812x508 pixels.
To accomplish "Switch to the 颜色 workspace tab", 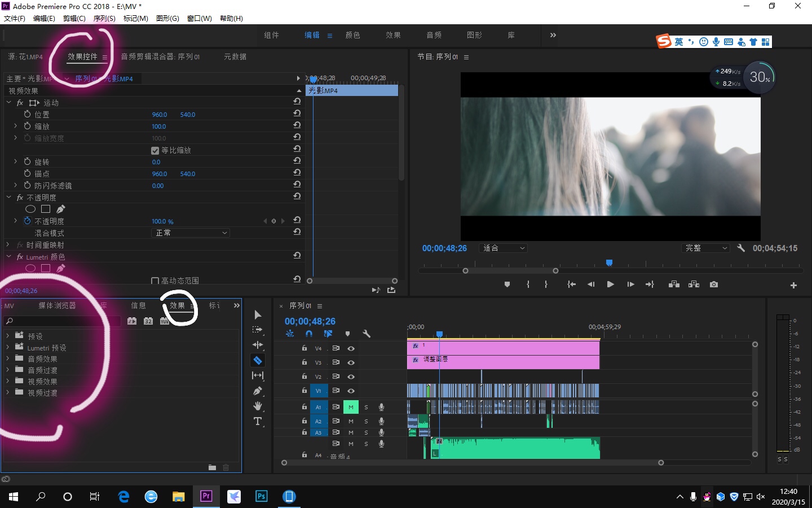I will pyautogui.click(x=352, y=35).
